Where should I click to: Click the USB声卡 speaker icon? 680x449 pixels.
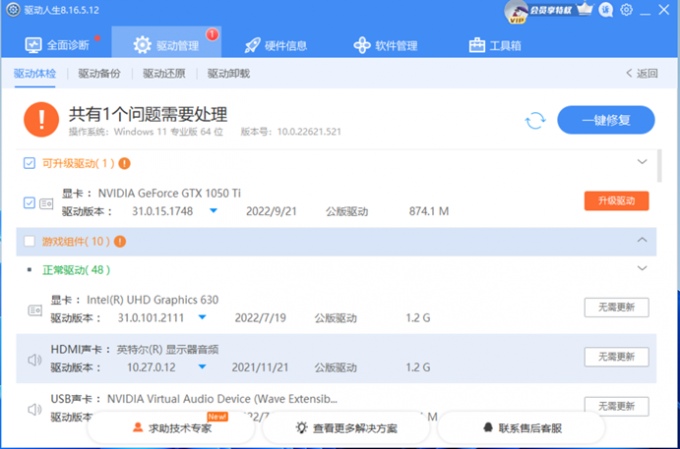pyautogui.click(x=35, y=410)
